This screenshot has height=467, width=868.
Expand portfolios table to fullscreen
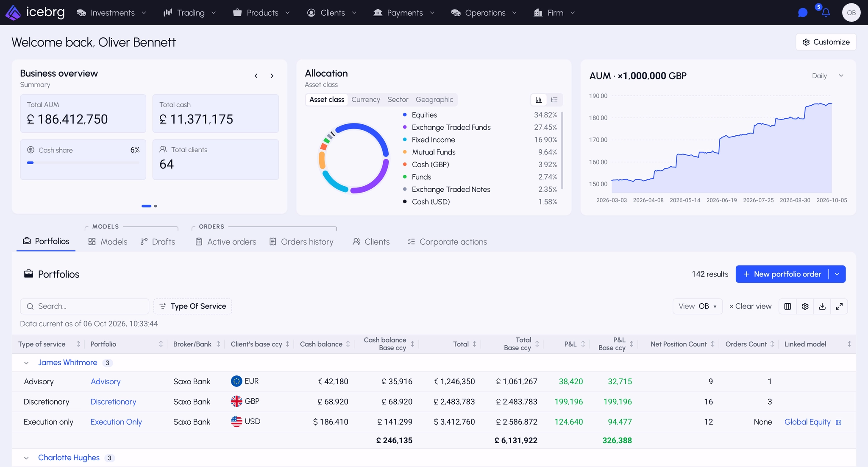[x=839, y=306]
